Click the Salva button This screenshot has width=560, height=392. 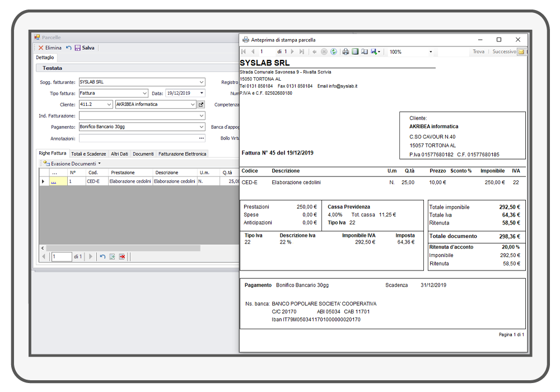tap(85, 48)
